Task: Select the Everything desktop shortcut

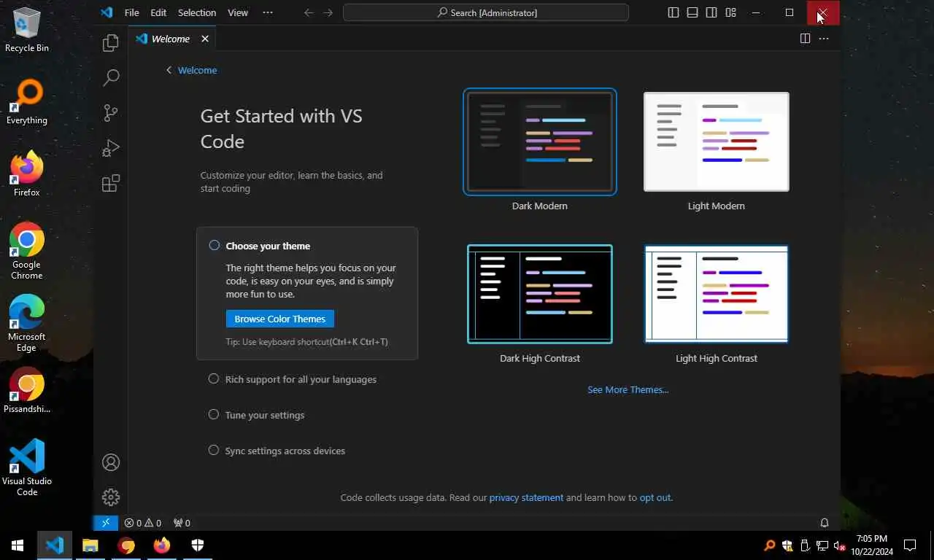Action: coord(27,102)
